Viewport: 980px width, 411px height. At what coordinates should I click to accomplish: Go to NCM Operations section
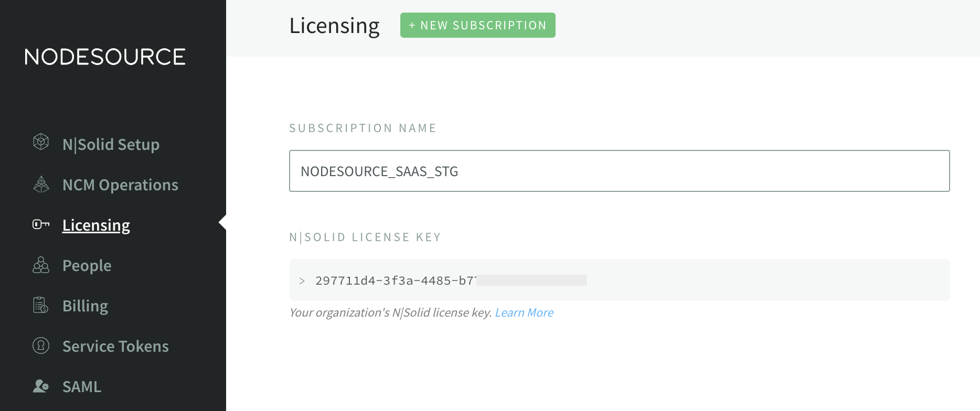point(120,185)
